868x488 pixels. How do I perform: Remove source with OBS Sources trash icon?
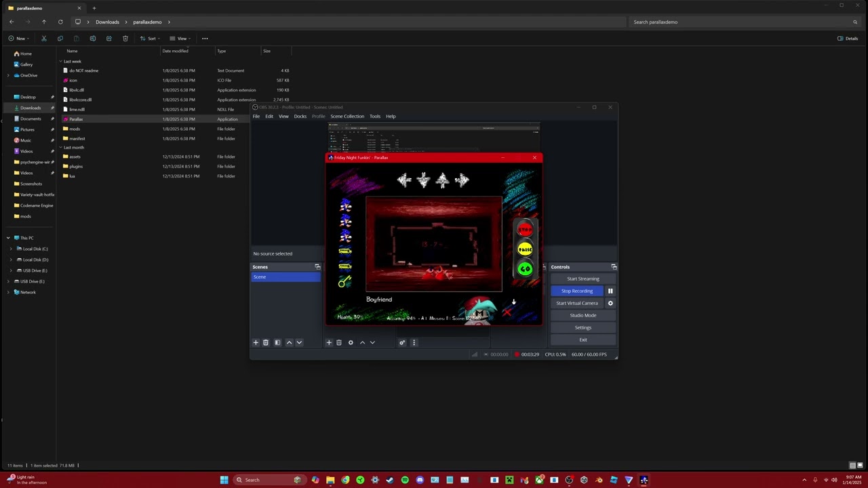pyautogui.click(x=339, y=342)
